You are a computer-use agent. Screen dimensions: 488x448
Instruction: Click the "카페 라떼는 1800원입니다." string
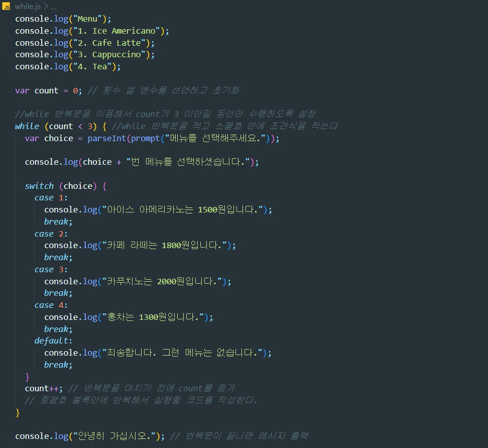point(165,245)
